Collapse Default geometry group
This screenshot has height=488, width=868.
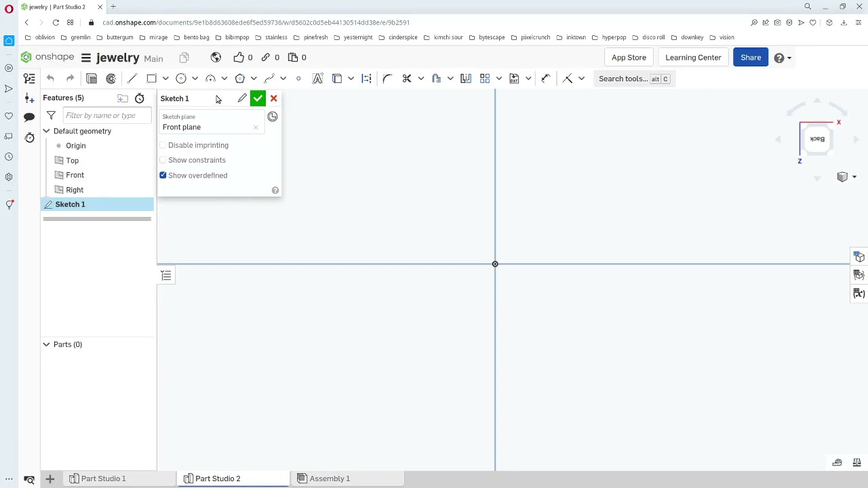(x=46, y=131)
